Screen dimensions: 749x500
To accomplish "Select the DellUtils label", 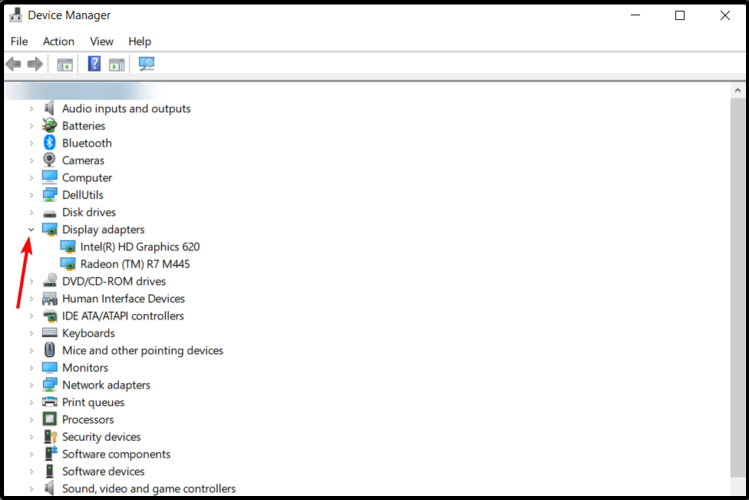I will point(83,195).
